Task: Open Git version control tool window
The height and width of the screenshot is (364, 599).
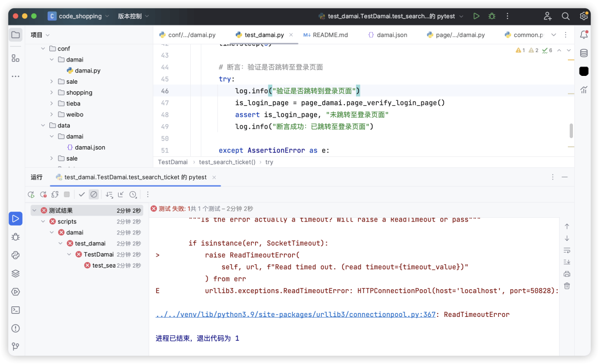Action: [x=16, y=346]
